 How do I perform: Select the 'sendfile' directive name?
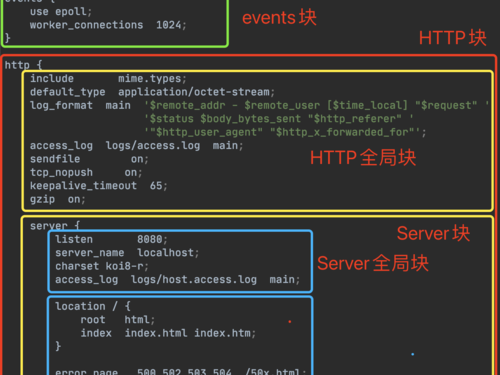pos(55,159)
